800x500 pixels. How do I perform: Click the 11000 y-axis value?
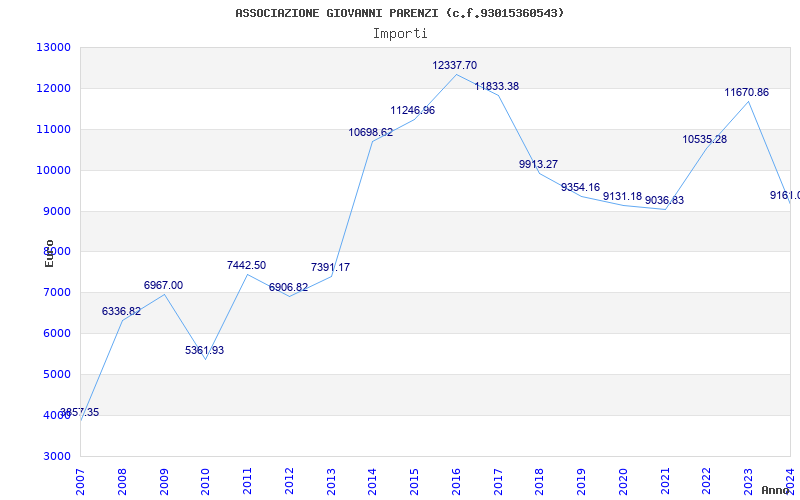(53, 129)
